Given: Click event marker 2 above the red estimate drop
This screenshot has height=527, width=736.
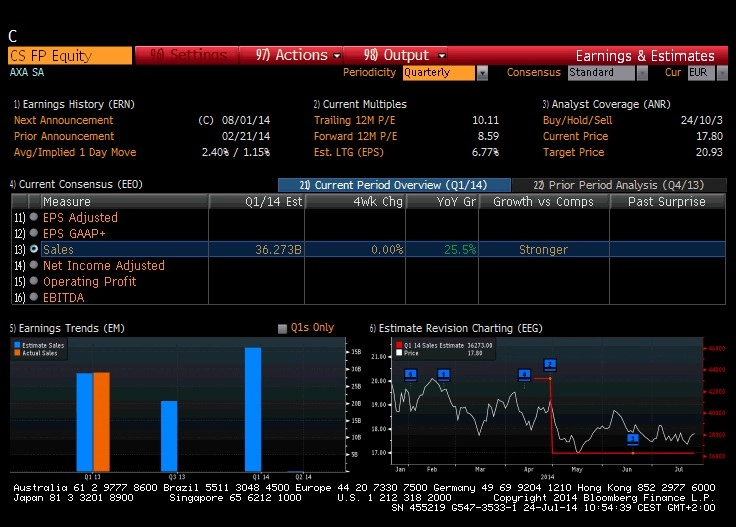Looking at the screenshot, I should (x=550, y=364).
